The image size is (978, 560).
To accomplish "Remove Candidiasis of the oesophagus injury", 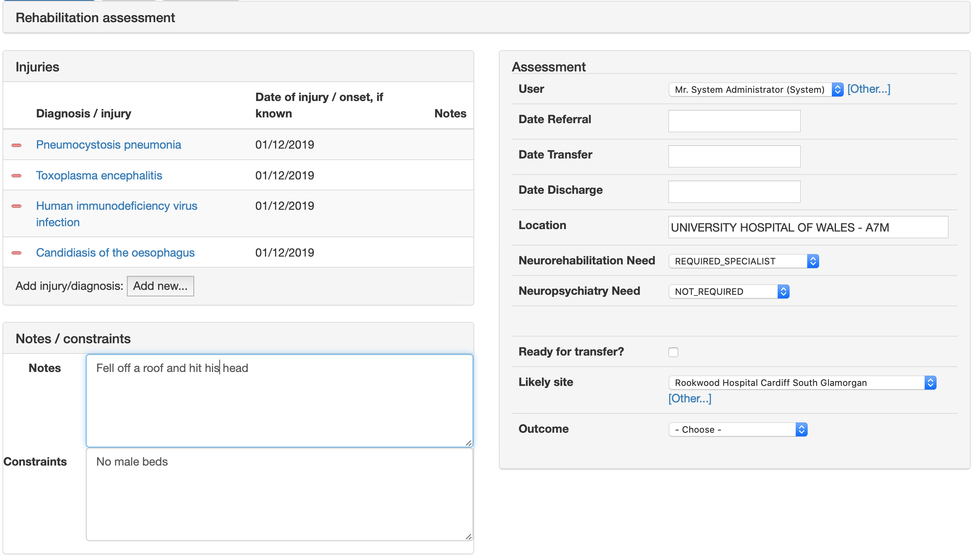I will coord(17,253).
